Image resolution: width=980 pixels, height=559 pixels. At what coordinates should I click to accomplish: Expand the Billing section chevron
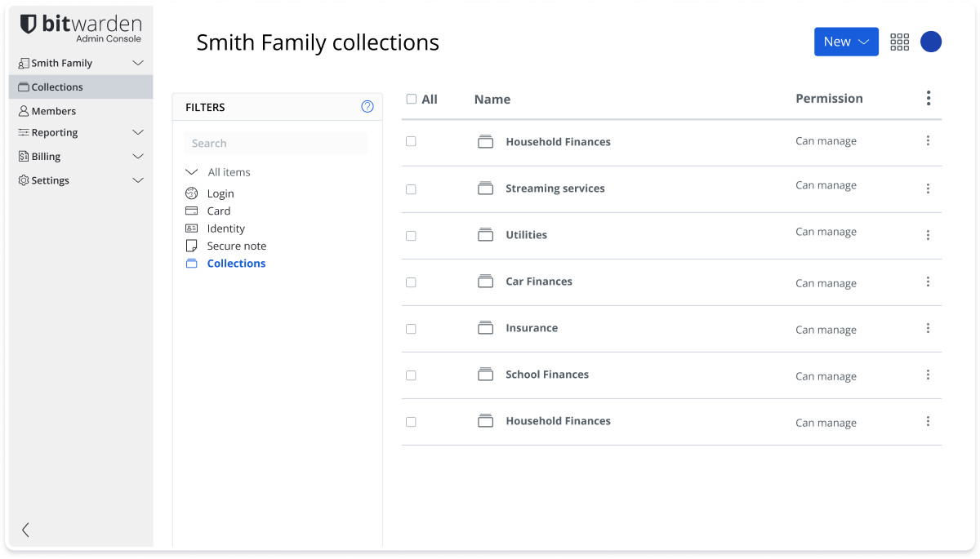point(138,156)
